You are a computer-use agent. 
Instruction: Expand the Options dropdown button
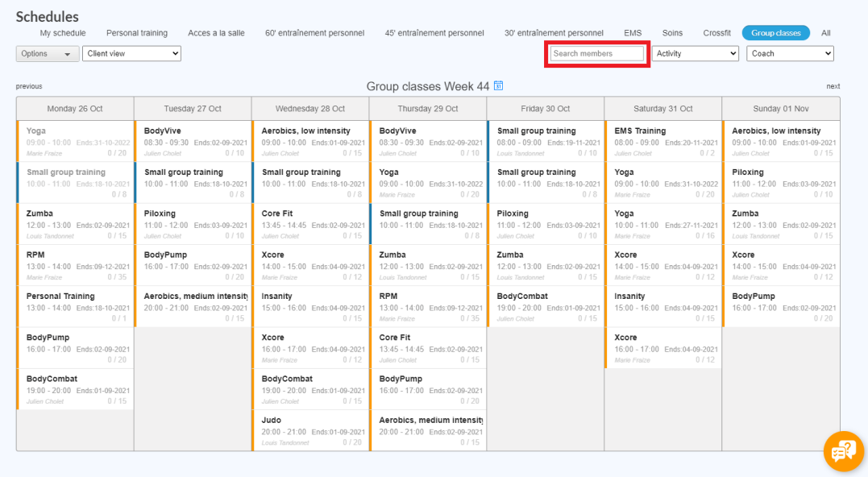[48, 54]
